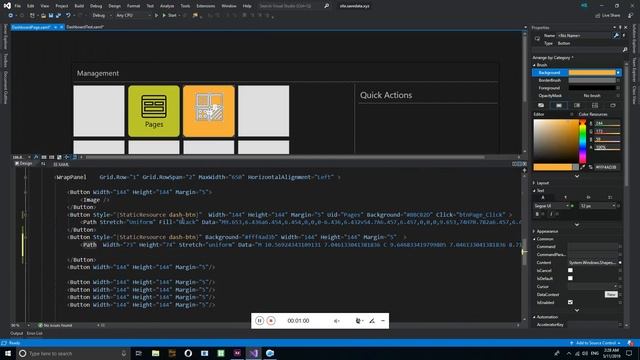The height and width of the screenshot is (360, 640).
Task: Check the IsCancel checkbox
Action: pyautogui.click(x=570, y=270)
